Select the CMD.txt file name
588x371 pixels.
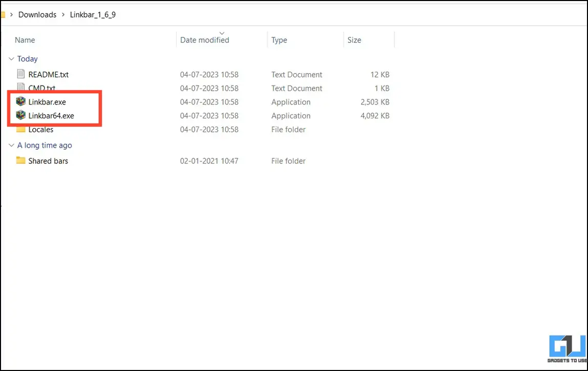[41, 88]
